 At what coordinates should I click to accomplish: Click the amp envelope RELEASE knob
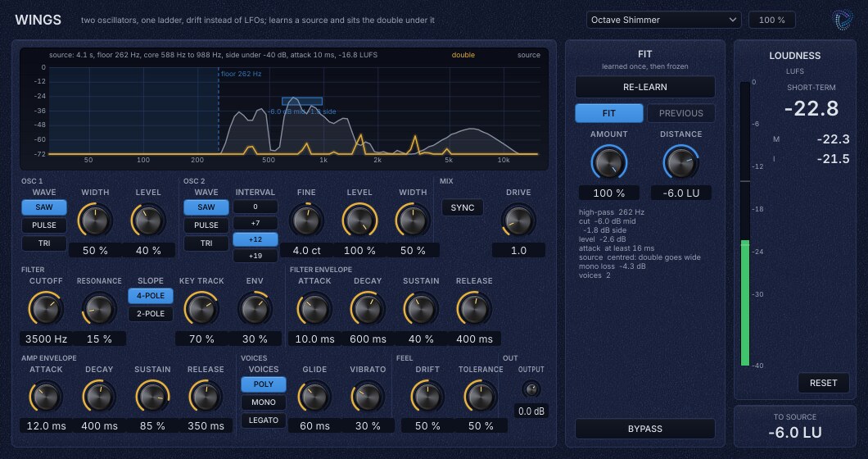[x=206, y=397]
